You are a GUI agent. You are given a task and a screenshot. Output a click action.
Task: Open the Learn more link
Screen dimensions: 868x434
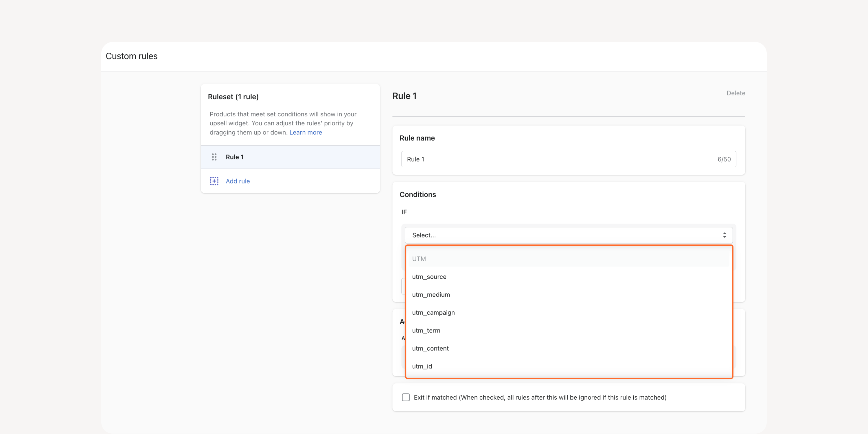(305, 133)
